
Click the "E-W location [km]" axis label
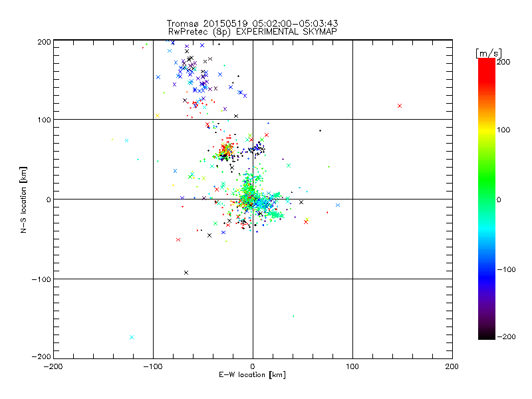click(252, 375)
